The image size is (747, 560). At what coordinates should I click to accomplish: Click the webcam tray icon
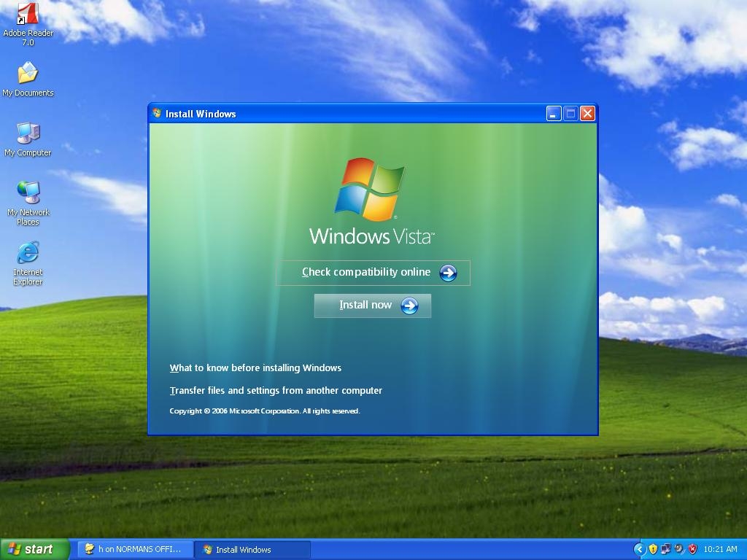(679, 549)
